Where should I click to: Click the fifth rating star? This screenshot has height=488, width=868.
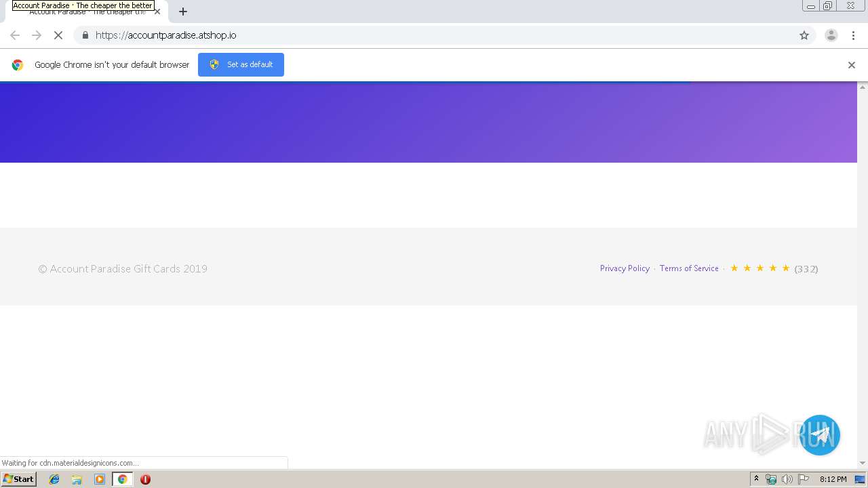click(786, 268)
